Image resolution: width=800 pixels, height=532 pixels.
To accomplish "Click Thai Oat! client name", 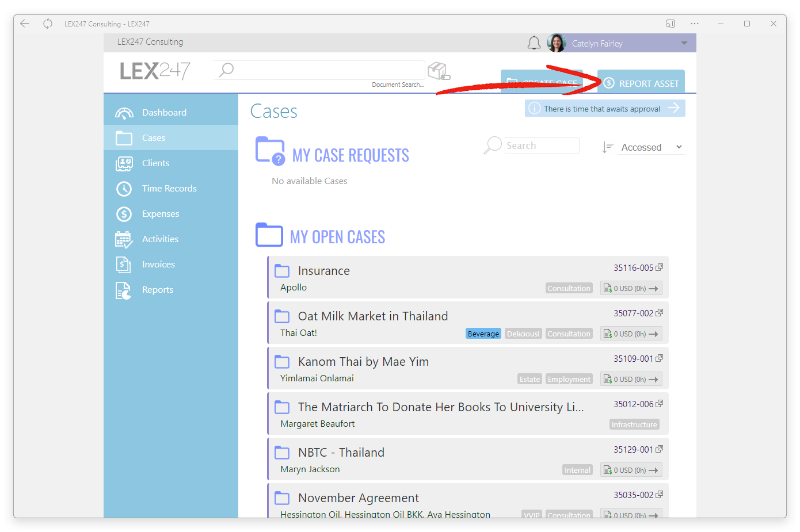I will [299, 332].
